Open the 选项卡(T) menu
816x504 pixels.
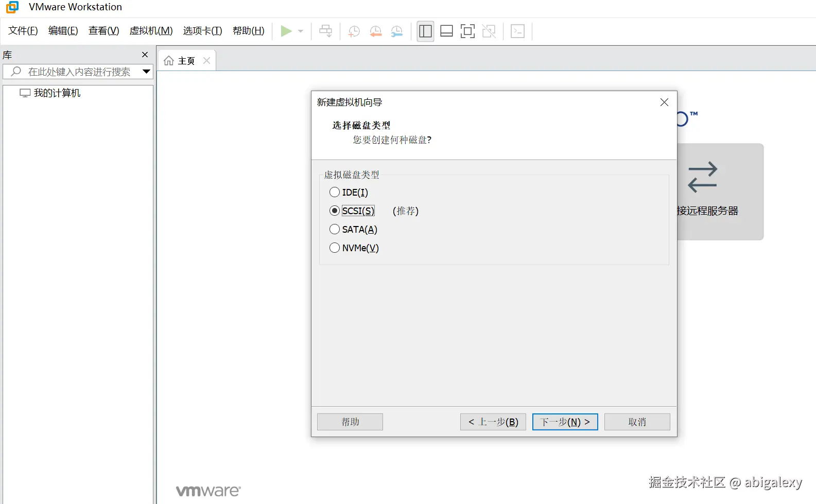coord(203,31)
